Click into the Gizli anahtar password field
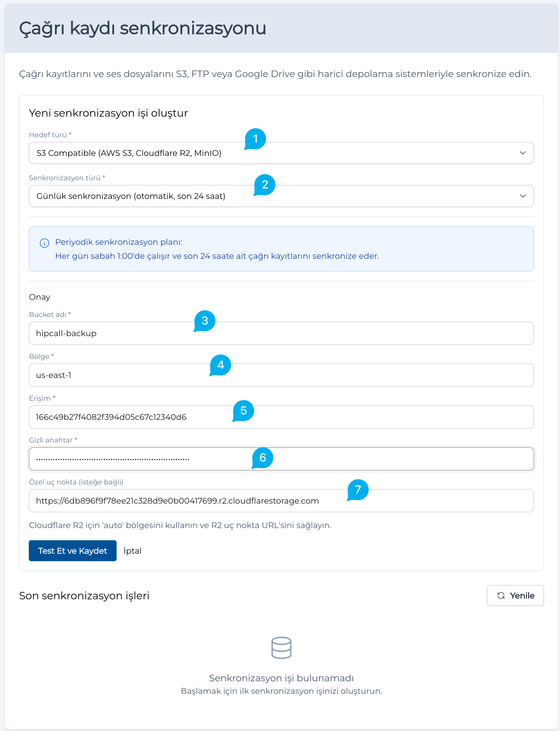Screen dimensions: 560x731 (x=281, y=459)
